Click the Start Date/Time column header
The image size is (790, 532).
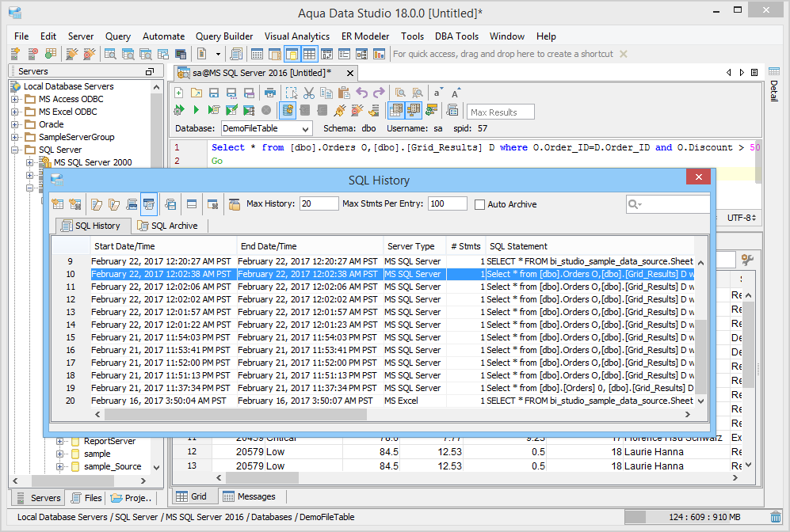click(x=163, y=246)
